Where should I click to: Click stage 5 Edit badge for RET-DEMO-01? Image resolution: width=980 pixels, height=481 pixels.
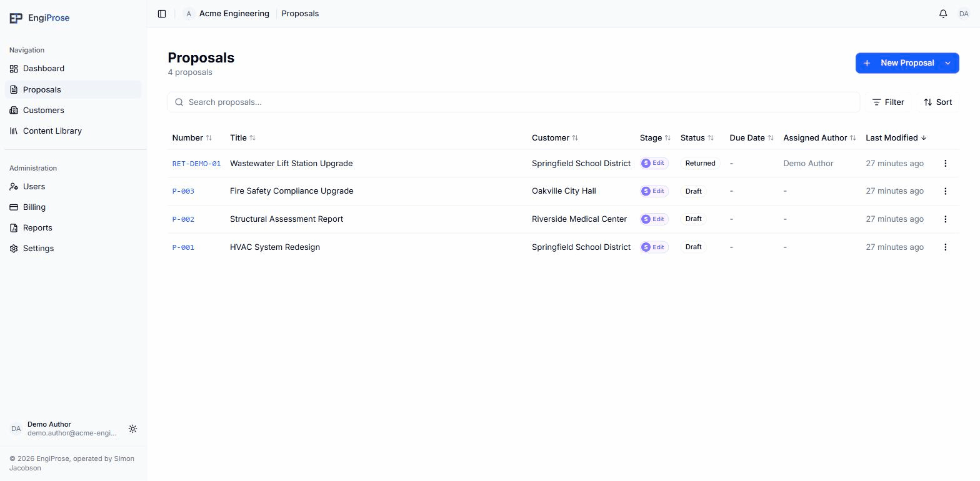coord(654,163)
